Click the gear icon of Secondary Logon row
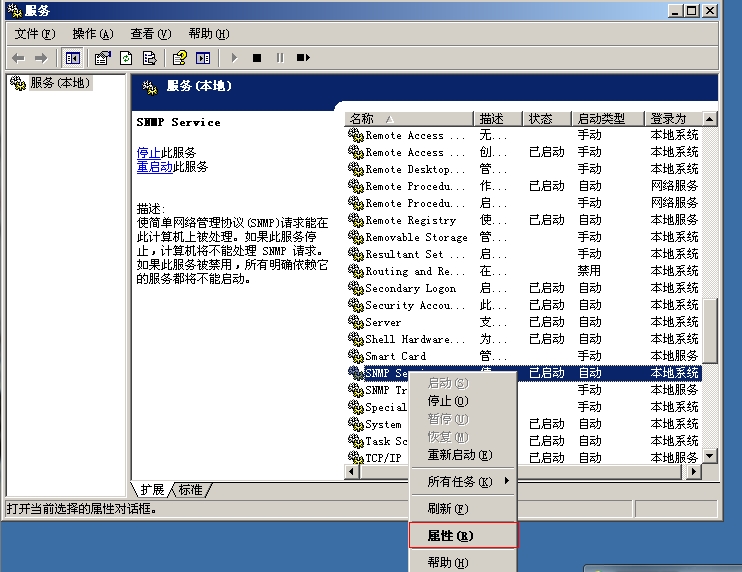Screen dimensions: 742x572 point(355,288)
